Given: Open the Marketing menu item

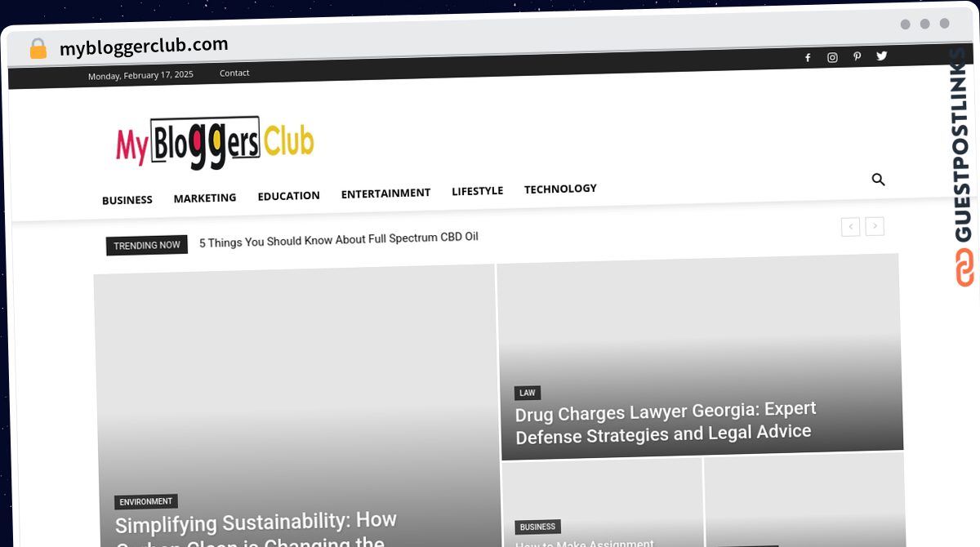Looking at the screenshot, I should click(x=205, y=198).
